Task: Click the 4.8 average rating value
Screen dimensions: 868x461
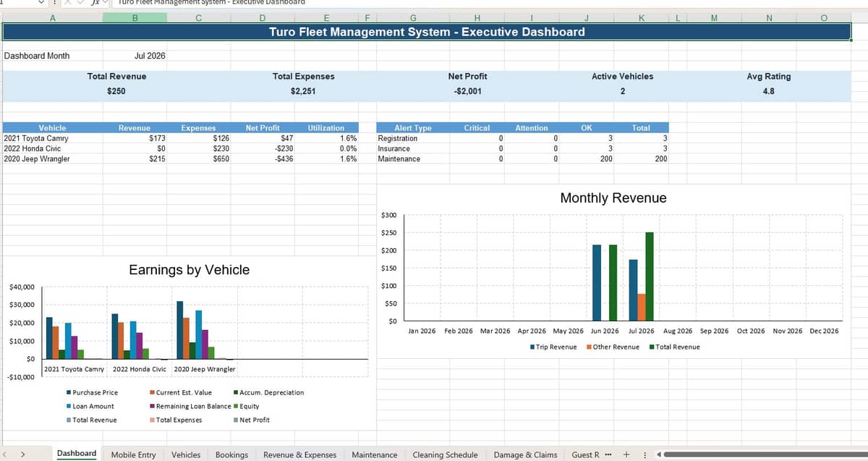Action: pyautogui.click(x=768, y=91)
